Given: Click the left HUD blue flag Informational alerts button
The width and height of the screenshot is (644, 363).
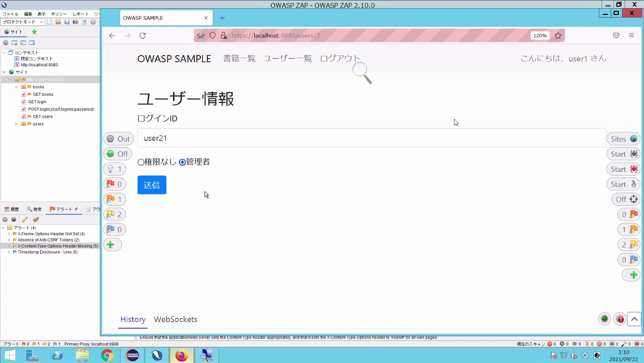Looking at the screenshot, I should click(x=115, y=230).
